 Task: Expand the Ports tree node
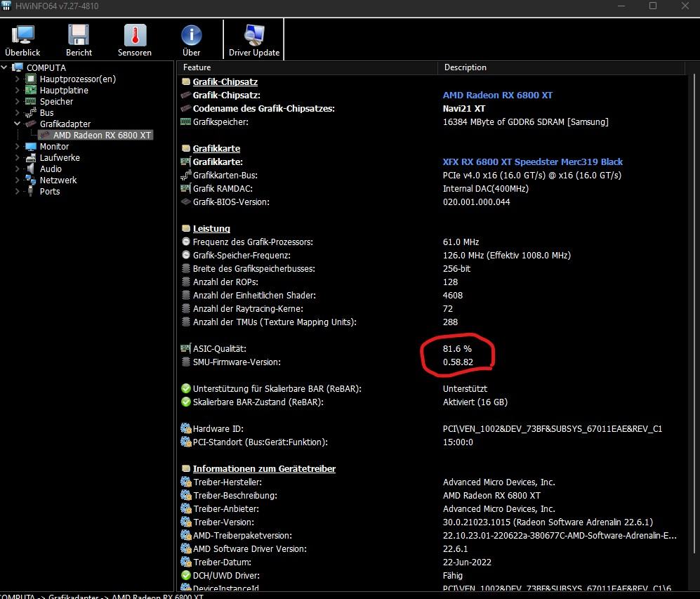coord(18,191)
